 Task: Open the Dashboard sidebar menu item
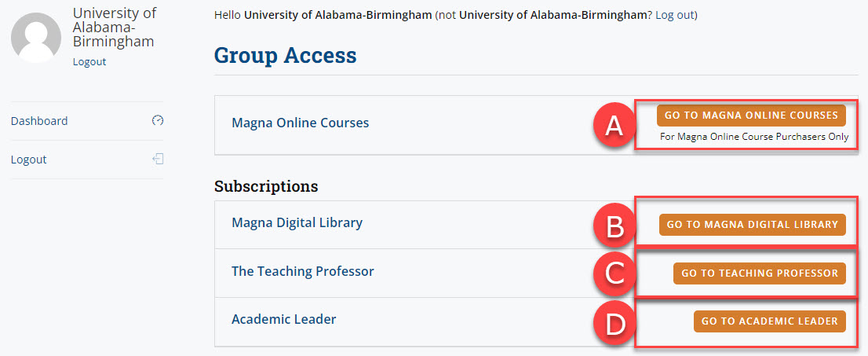coord(39,121)
